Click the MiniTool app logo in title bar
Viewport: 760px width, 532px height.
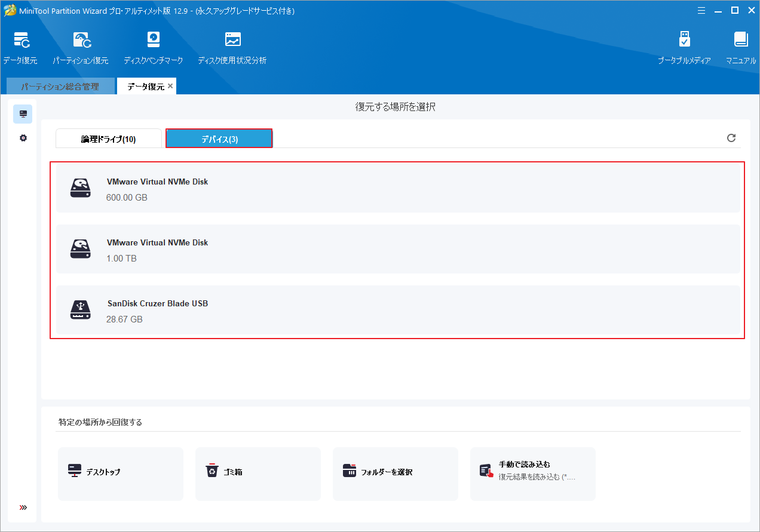(10, 10)
